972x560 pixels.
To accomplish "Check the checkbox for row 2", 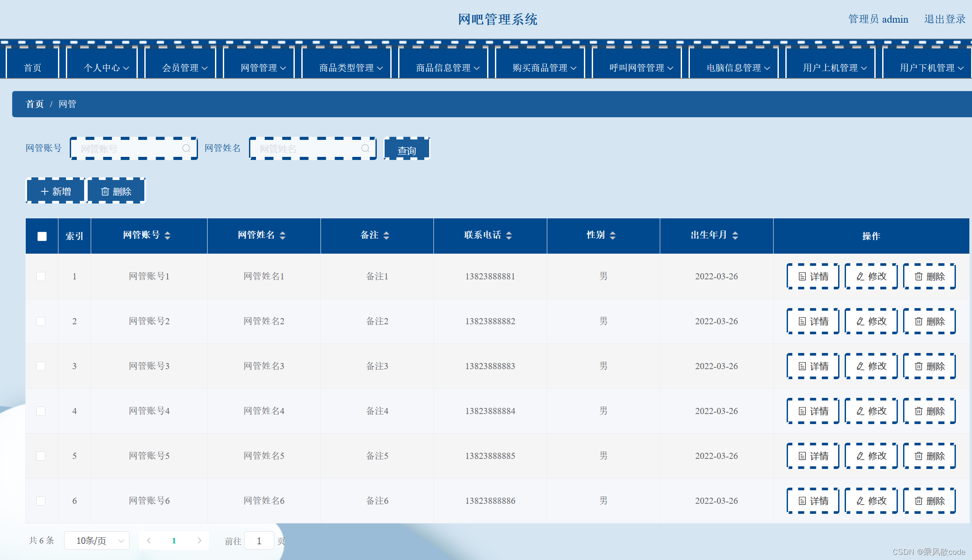I will tap(41, 321).
